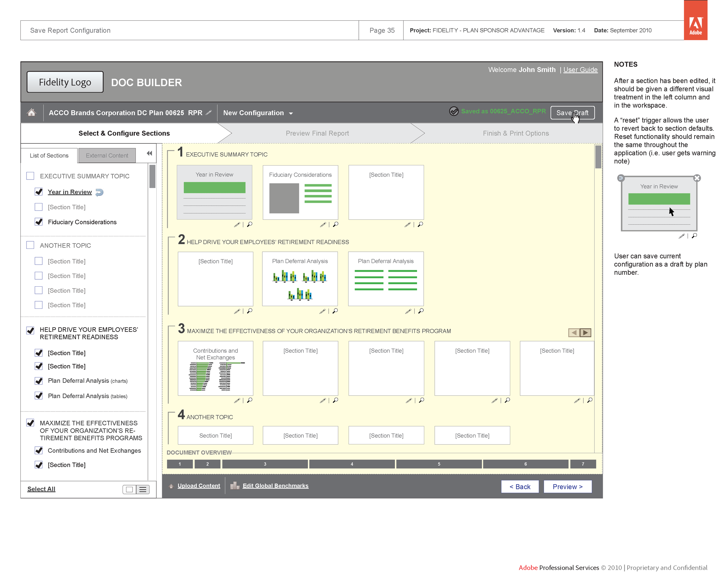Screen dimensions: 728x582
Task: Open the Edit Global Benchmarks link
Action: pos(275,486)
